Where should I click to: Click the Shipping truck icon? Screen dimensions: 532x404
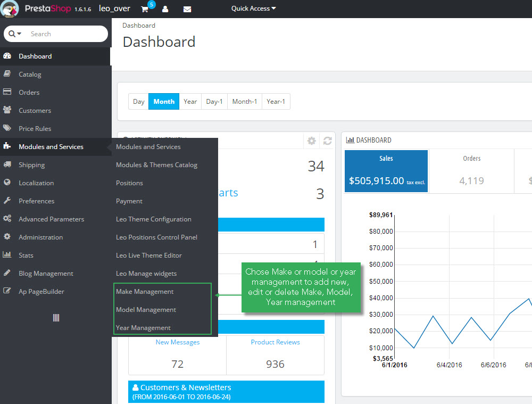tap(7, 164)
